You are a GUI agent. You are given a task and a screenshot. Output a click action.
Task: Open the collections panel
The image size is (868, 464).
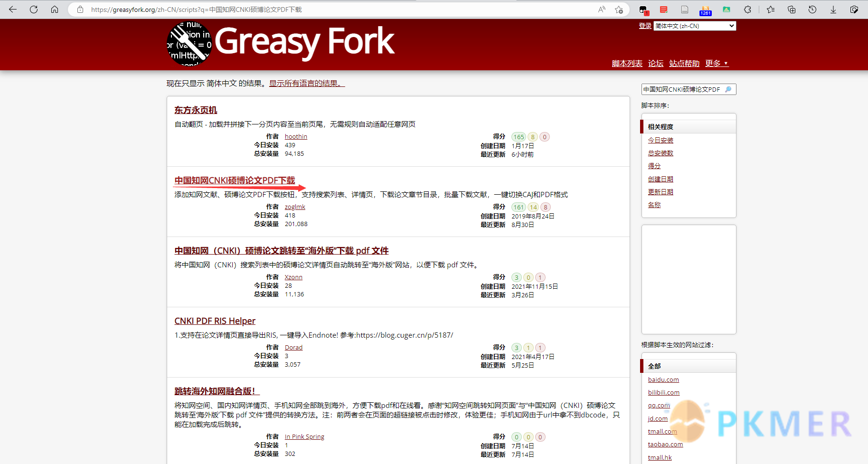792,9
